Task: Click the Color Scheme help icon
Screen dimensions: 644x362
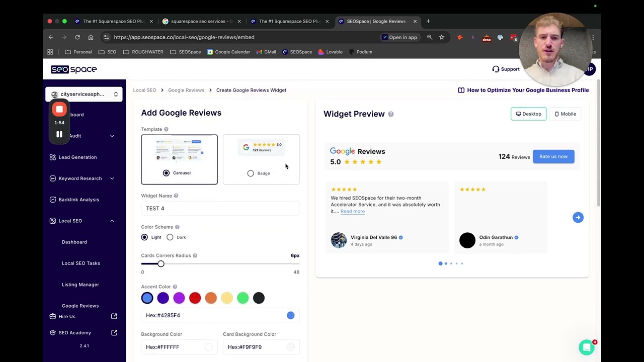Action: click(177, 227)
